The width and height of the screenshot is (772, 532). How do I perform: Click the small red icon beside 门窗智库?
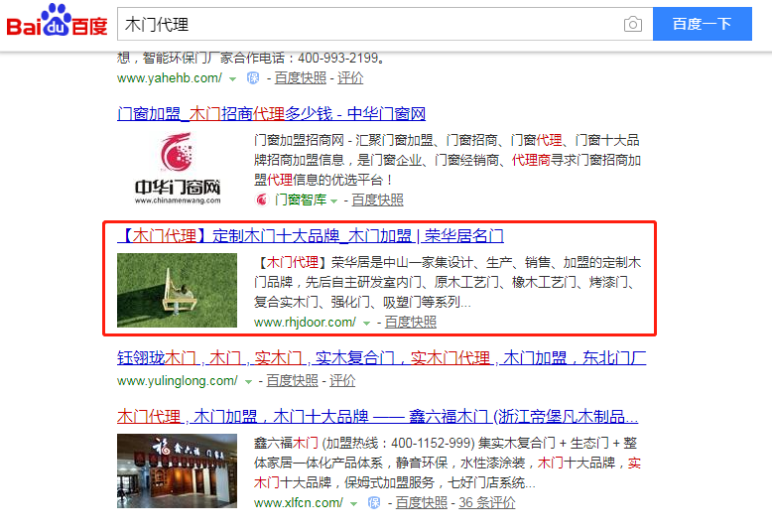click(x=261, y=199)
